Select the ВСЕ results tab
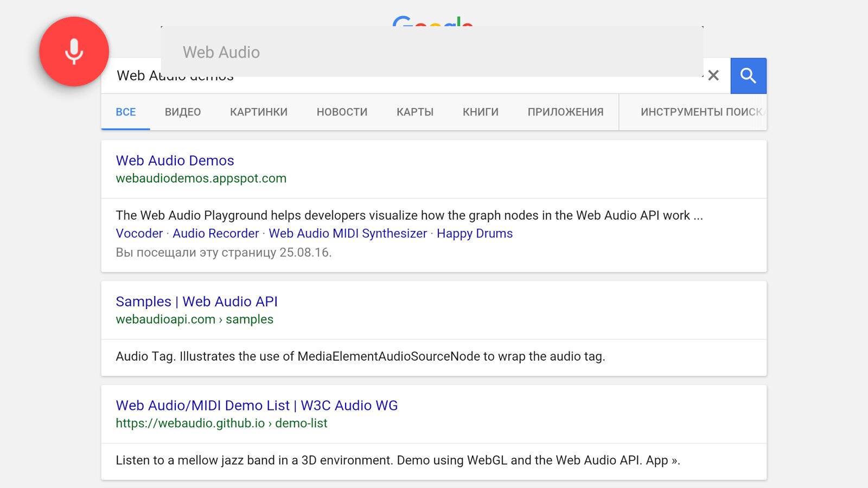Screen dimensions: 868x488 [x=126, y=112]
